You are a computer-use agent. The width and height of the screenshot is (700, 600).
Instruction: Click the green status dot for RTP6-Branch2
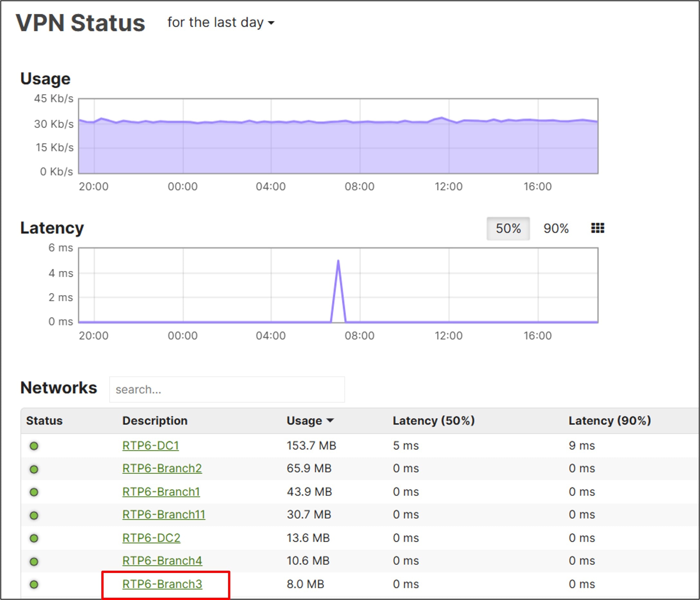click(34, 469)
